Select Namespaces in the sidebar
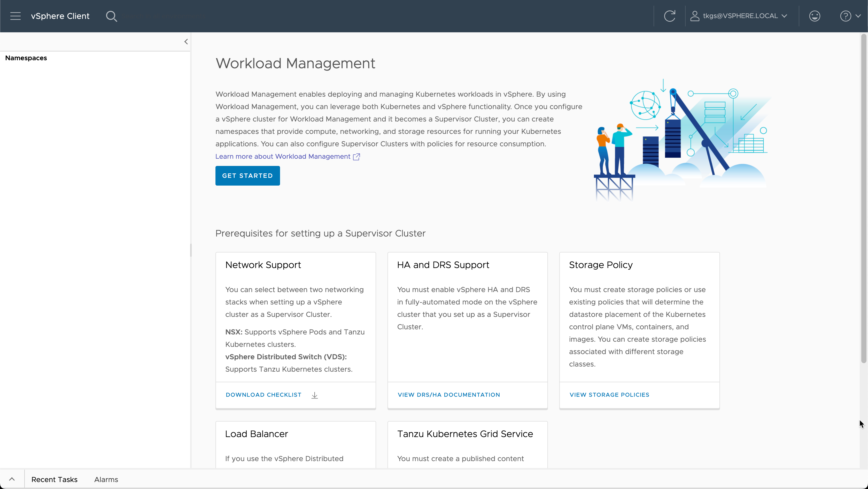Image resolution: width=868 pixels, height=489 pixels. 26,58
